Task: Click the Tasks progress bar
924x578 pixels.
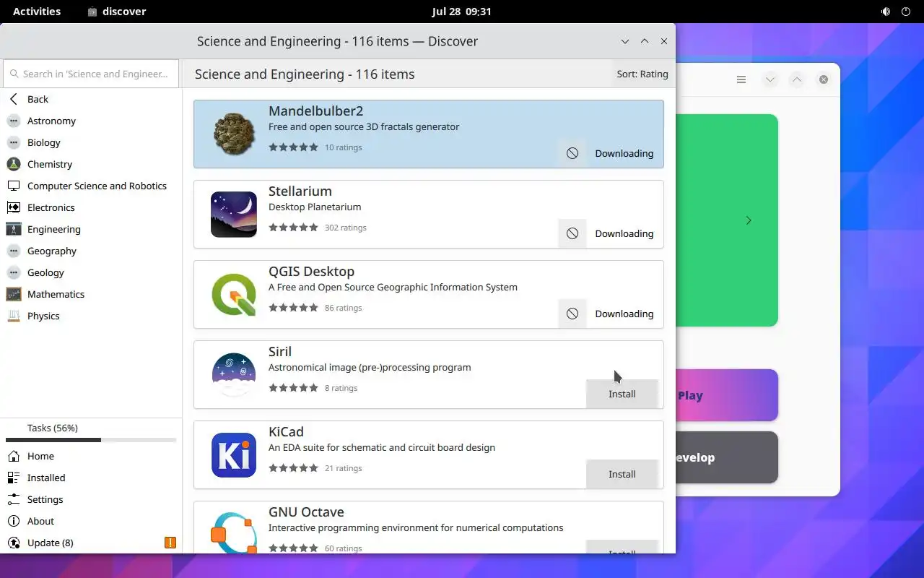Action: 91,440
